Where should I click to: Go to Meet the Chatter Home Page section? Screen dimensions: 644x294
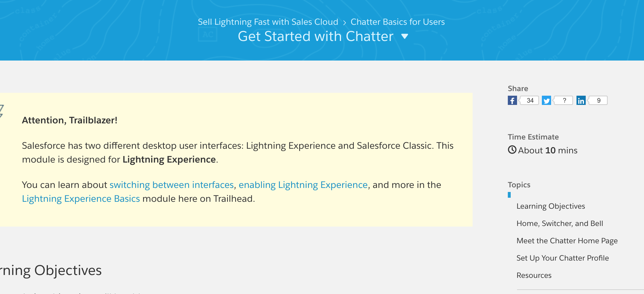tap(567, 241)
